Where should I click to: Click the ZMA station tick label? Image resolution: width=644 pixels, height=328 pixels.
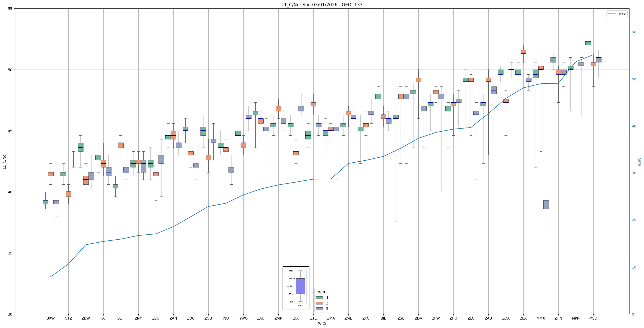[x=331, y=318]
